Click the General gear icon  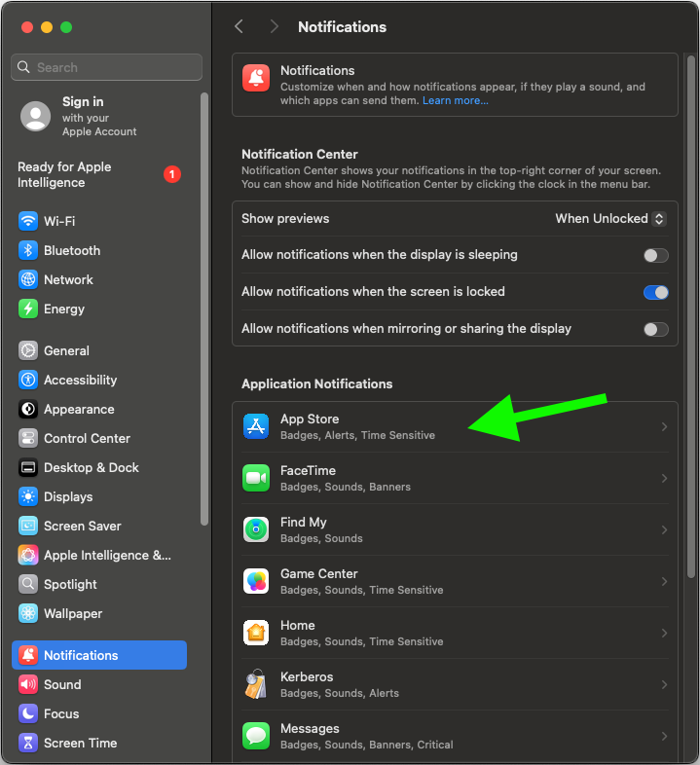(28, 350)
